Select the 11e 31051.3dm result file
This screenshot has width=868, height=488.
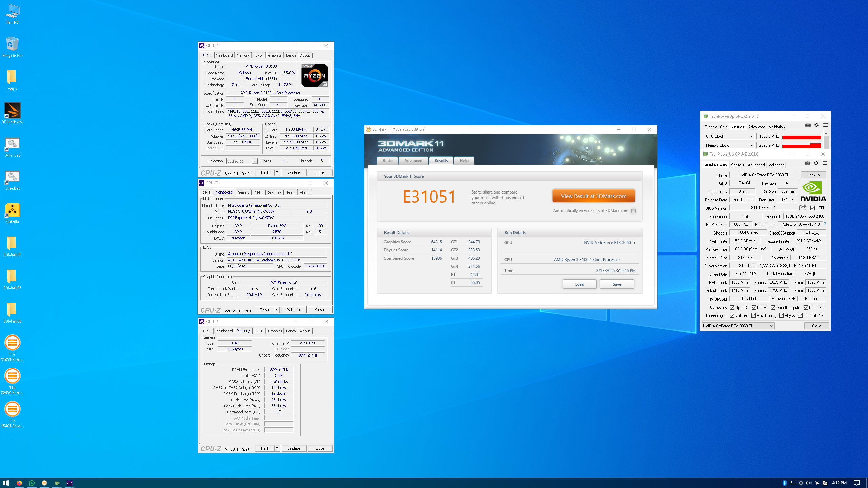pyautogui.click(x=12, y=348)
